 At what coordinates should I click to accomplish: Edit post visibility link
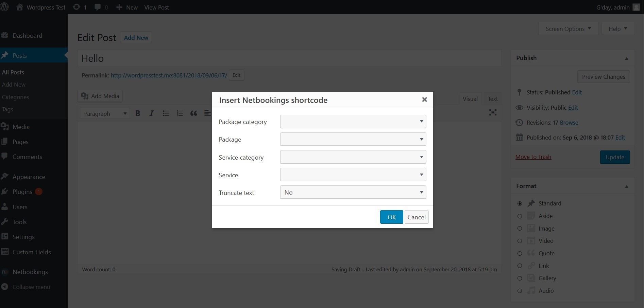[573, 108]
